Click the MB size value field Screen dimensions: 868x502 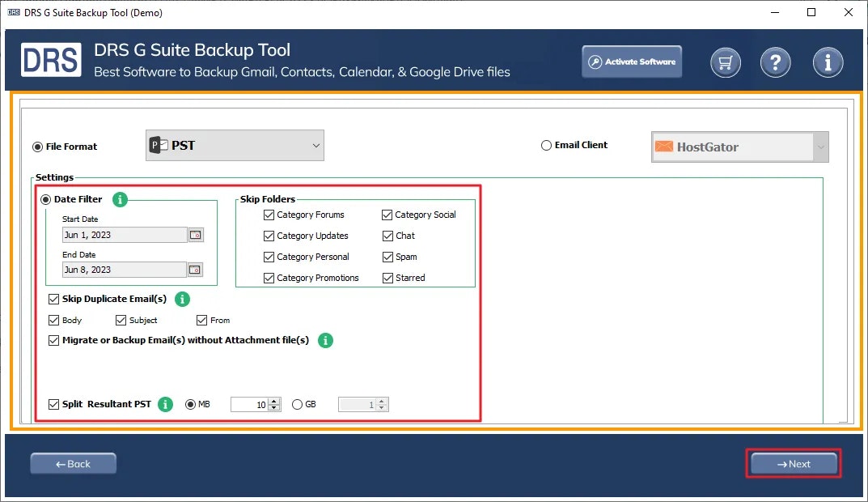249,405
